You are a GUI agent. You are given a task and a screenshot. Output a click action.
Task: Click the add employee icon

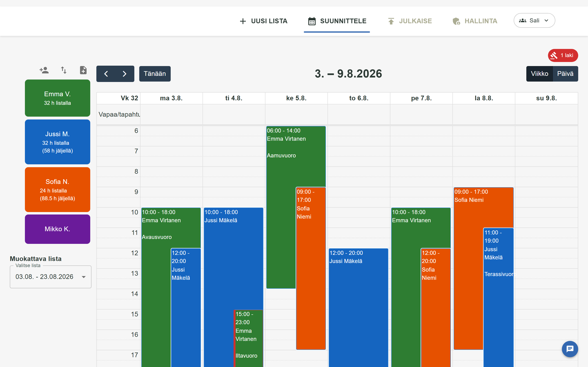(x=44, y=70)
